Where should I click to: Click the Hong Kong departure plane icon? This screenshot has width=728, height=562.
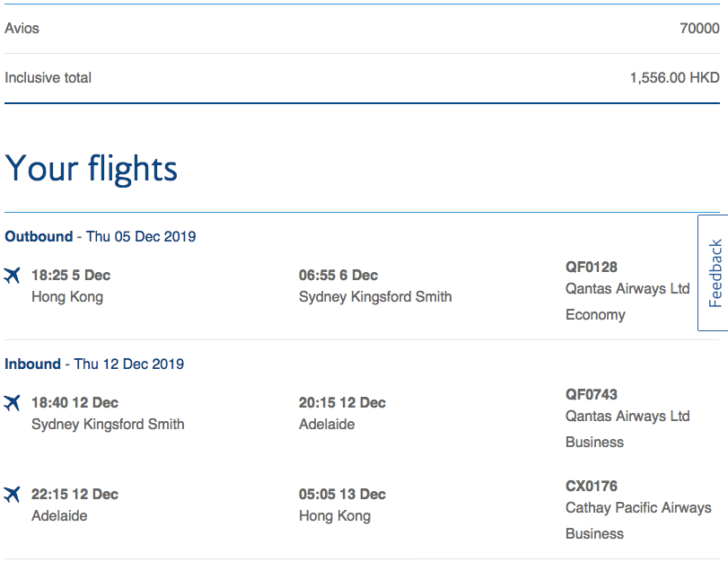click(x=12, y=275)
